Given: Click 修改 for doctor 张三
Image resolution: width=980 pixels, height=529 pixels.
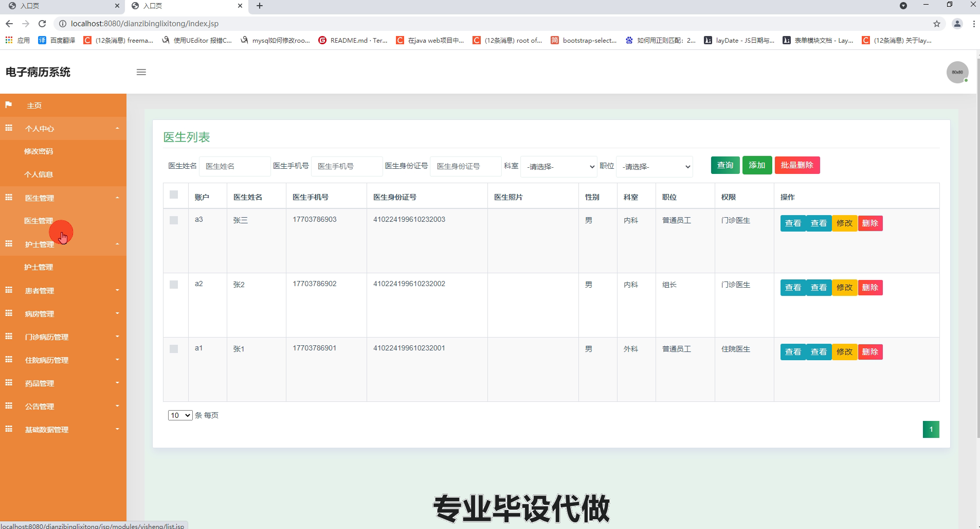Looking at the screenshot, I should (844, 223).
